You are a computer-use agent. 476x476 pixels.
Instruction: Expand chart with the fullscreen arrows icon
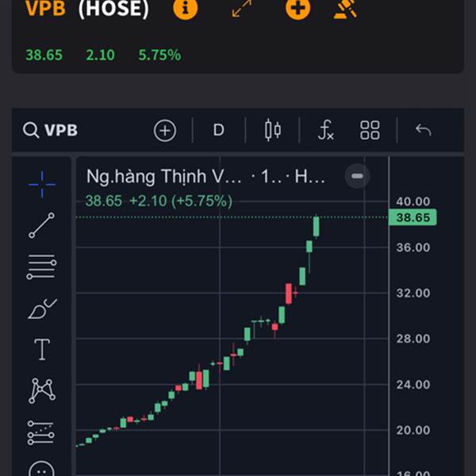pos(242,8)
